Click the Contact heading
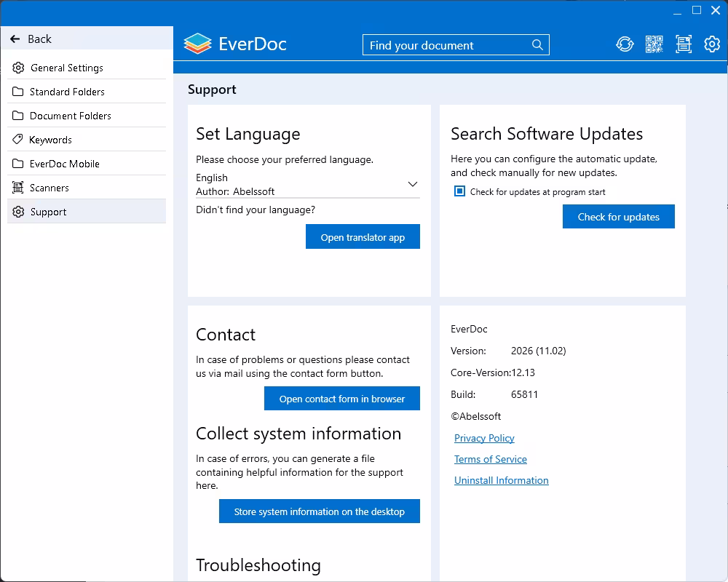 click(x=226, y=335)
